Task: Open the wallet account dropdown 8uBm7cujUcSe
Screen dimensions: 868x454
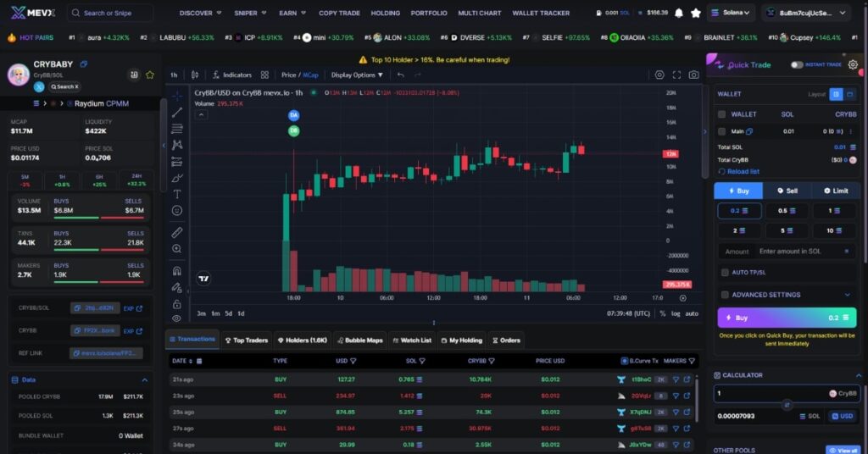Action: pos(805,13)
